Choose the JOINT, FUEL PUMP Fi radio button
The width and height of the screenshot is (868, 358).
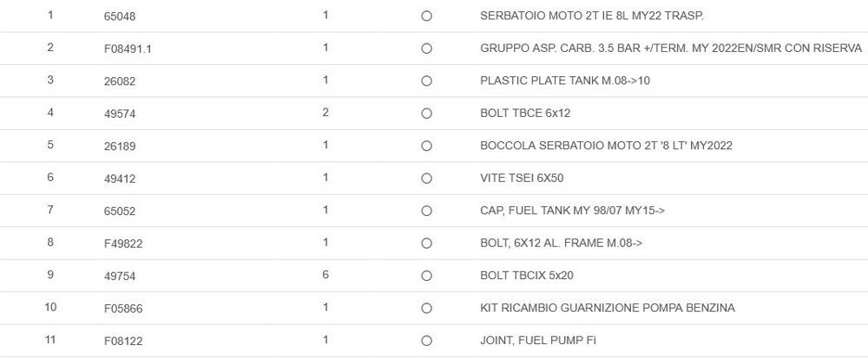tap(426, 341)
